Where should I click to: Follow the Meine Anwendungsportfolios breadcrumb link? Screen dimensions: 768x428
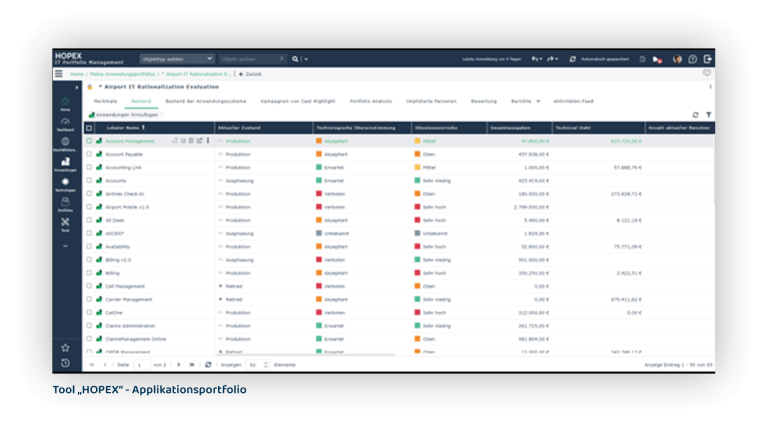click(x=122, y=74)
